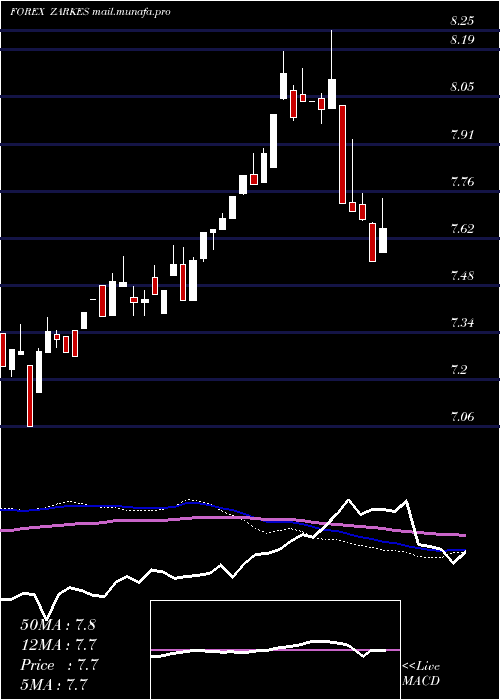The height and width of the screenshot is (700, 500).
Task: Click the 7.34 price axis label
Action: point(462,323)
